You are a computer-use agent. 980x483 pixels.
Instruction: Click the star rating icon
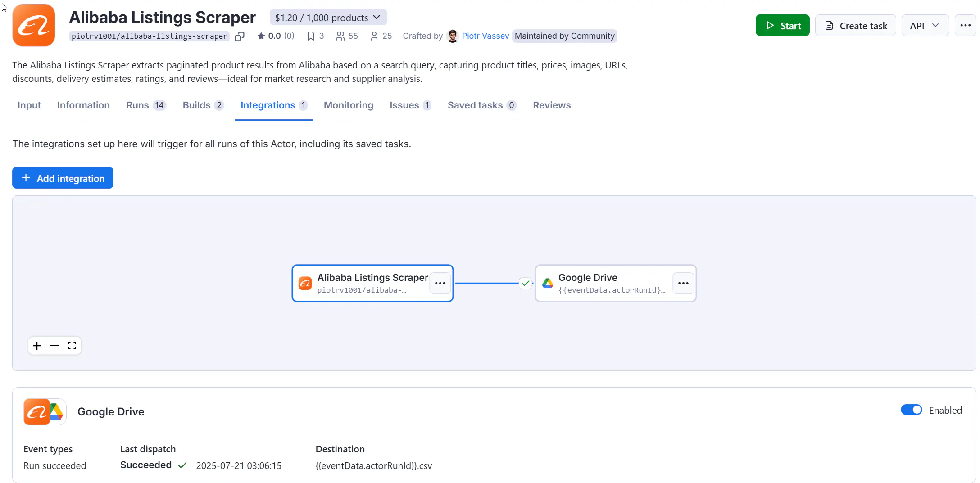click(261, 36)
